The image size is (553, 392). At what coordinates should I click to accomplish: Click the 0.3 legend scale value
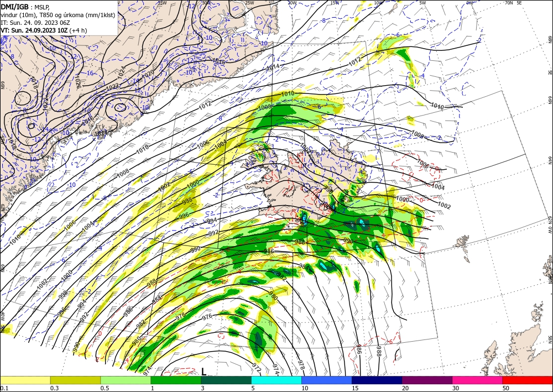point(54,388)
